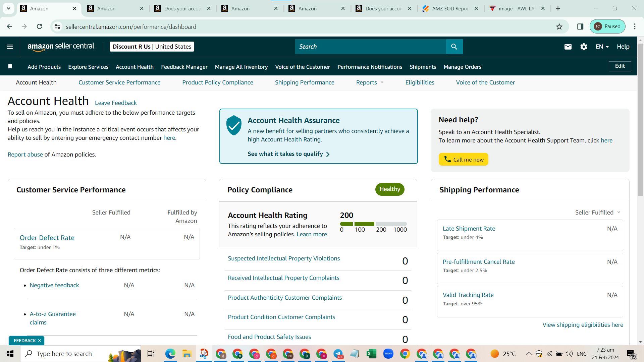Open the Chrome three-dot menu
The width and height of the screenshot is (644, 362).
(x=635, y=26)
